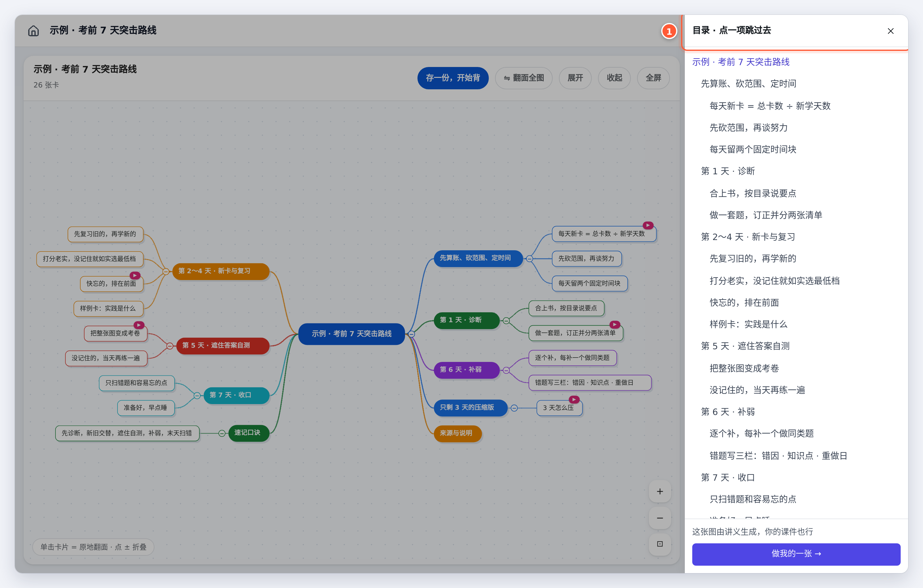Jump to 打分老实，没记住就如实选最低档 in outline
Image resolution: width=923 pixels, height=588 pixels.
774,281
